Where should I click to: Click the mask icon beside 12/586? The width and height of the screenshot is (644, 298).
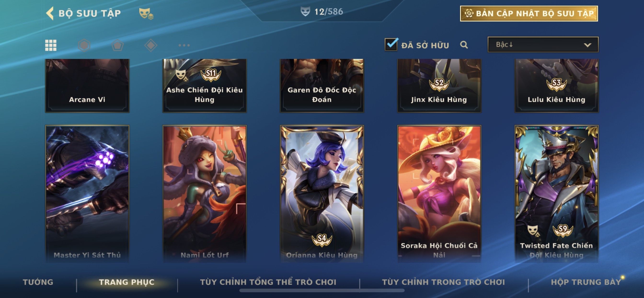[305, 12]
